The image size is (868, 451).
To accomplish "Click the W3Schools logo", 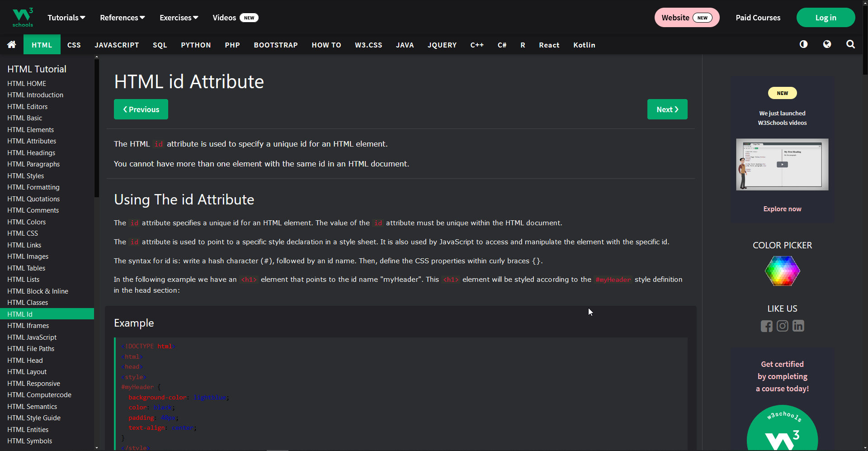I will click(x=22, y=17).
